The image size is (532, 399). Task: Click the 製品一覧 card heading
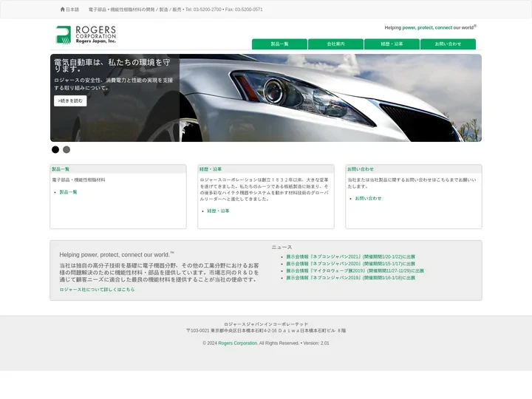[61, 169]
